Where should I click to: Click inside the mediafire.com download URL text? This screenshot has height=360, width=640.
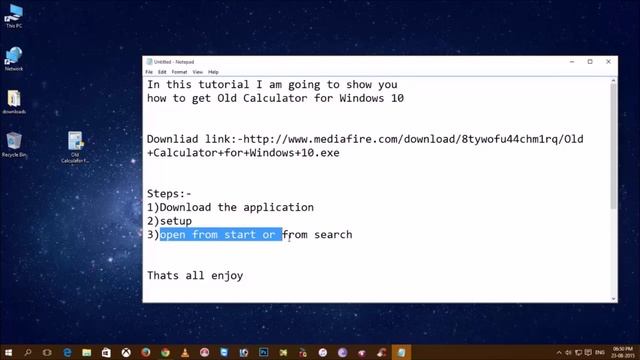(413, 139)
